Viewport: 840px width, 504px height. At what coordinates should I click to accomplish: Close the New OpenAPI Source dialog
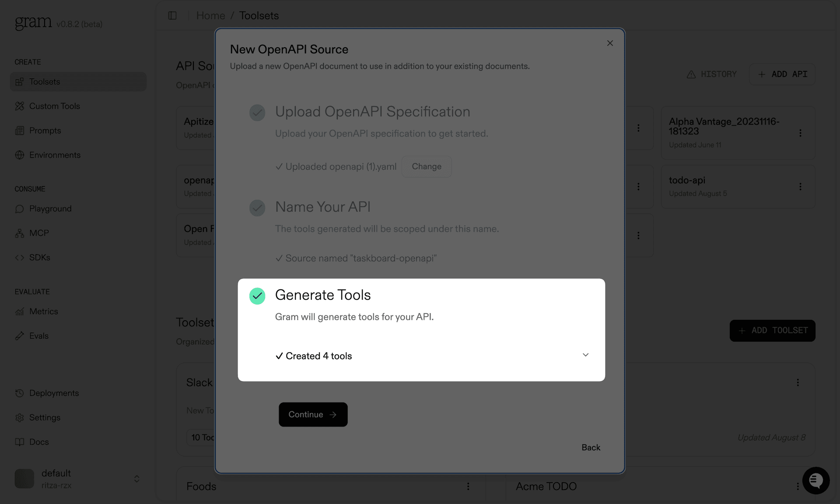[x=609, y=43]
